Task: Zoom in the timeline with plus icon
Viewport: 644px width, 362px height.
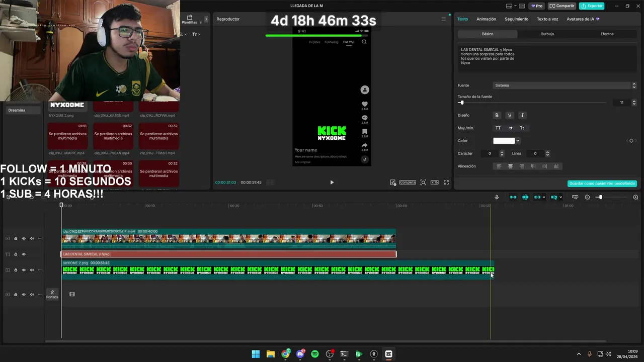Action: [635, 197]
